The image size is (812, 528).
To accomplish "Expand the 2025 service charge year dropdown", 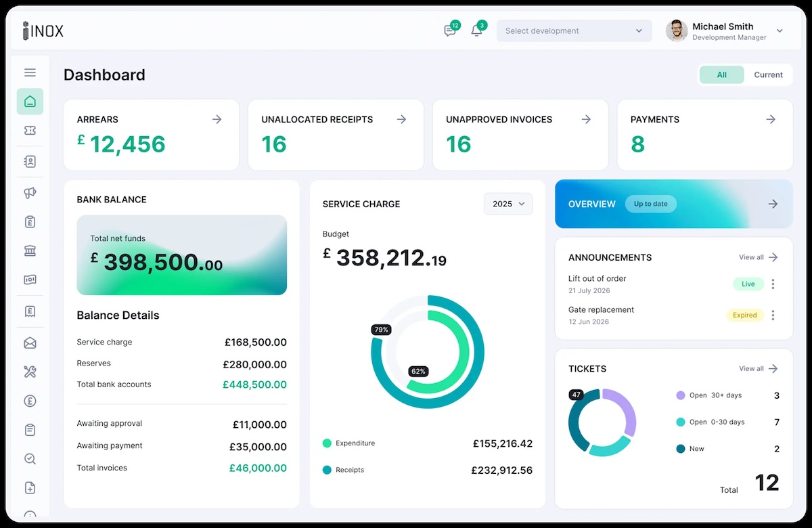I will [508, 204].
